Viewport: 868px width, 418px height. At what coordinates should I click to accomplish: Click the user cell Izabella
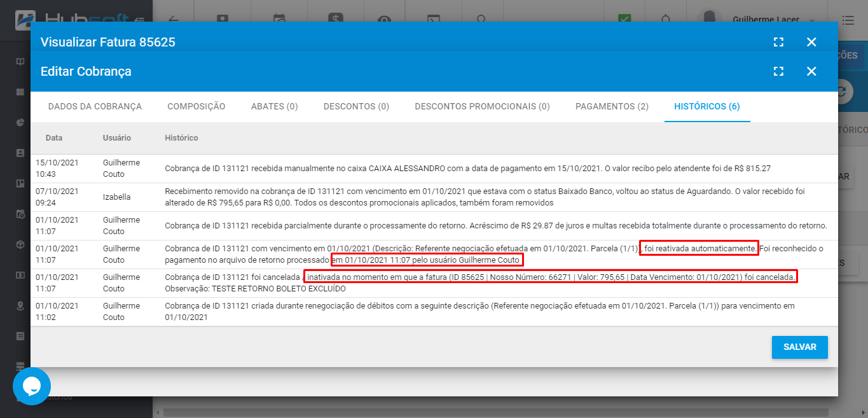point(117,197)
